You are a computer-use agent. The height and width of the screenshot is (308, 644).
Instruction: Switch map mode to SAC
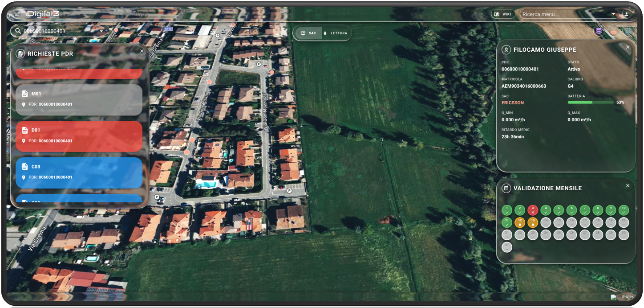pos(308,33)
